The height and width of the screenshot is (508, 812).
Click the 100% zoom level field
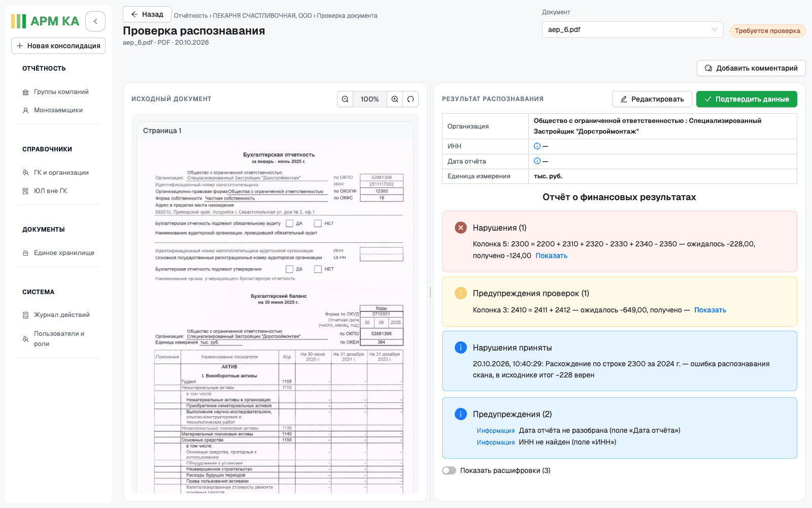pos(369,99)
